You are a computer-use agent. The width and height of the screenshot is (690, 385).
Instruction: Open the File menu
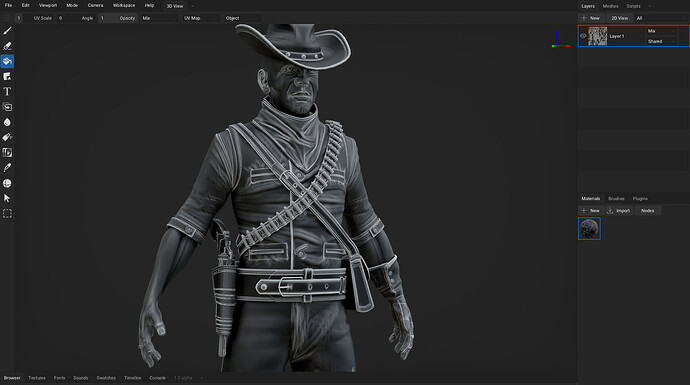[x=8, y=5]
